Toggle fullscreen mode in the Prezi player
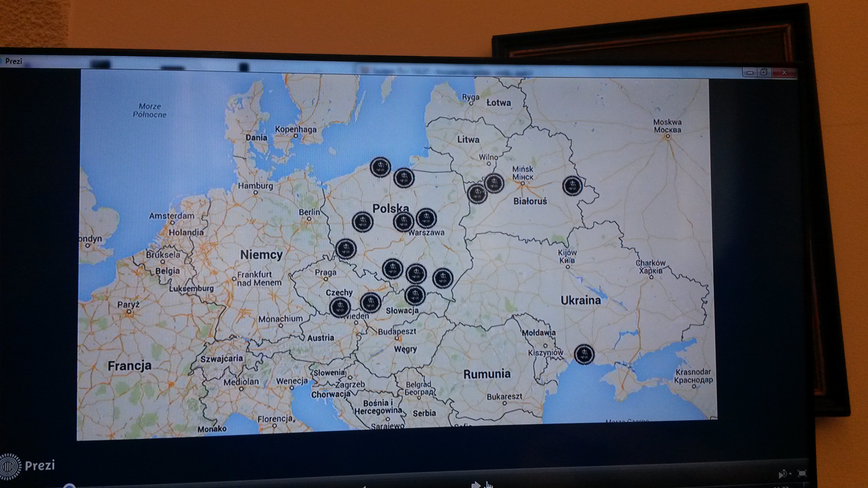Screen dimensions: 868x488 point(802,474)
